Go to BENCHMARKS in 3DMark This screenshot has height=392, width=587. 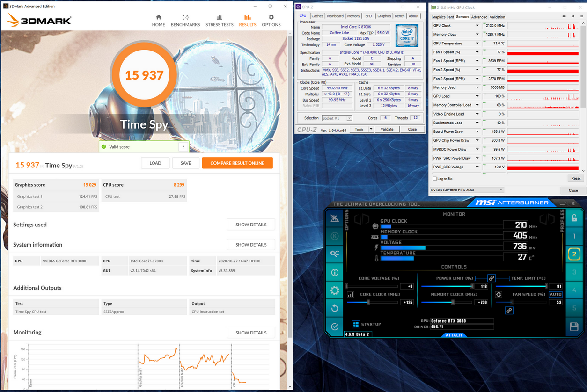(185, 21)
